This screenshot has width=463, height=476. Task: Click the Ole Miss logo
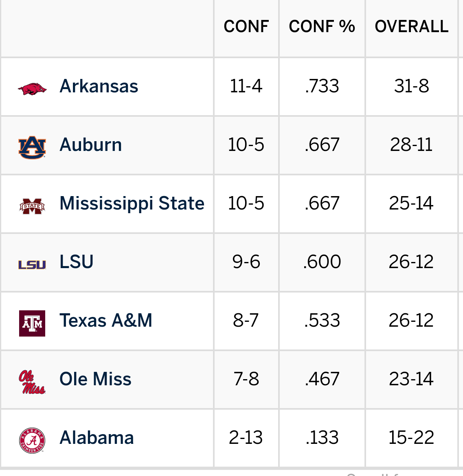pos(32,382)
